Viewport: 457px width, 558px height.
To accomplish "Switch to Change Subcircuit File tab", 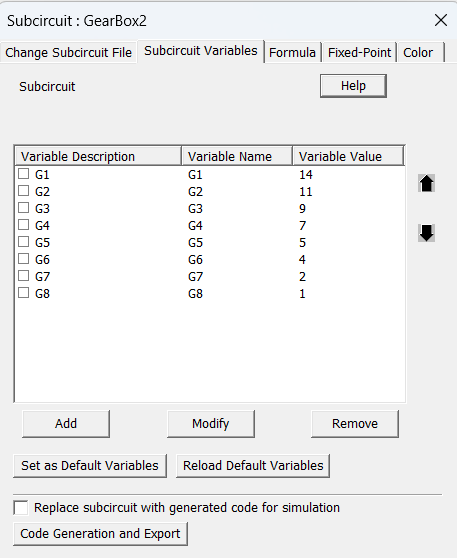I will pos(68,53).
